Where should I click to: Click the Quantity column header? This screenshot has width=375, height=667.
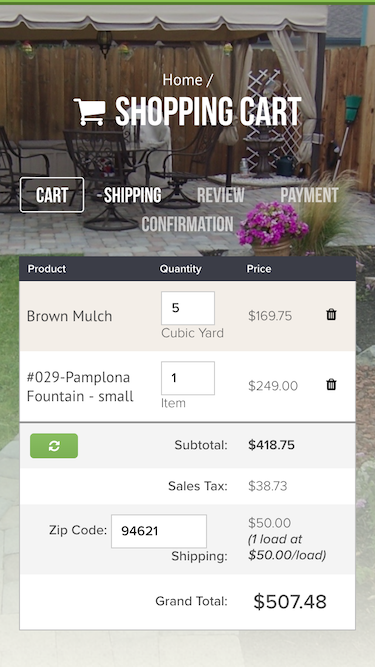coord(180,269)
